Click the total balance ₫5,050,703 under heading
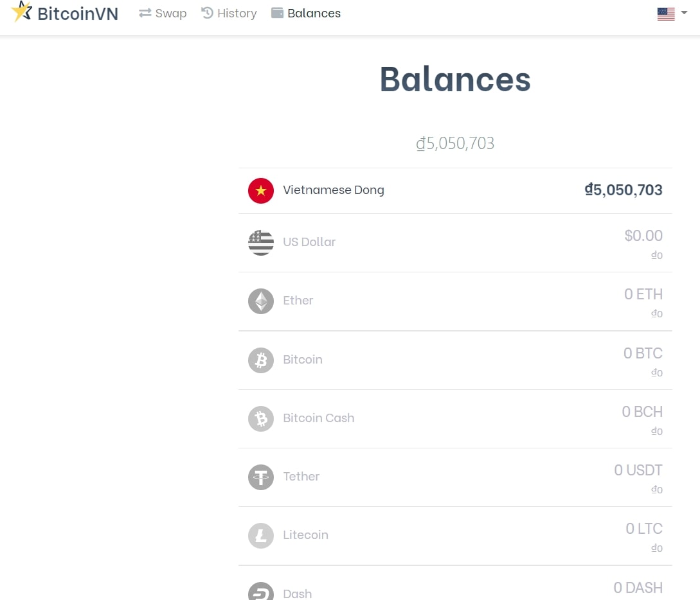This screenshot has height=600, width=700. 455,143
